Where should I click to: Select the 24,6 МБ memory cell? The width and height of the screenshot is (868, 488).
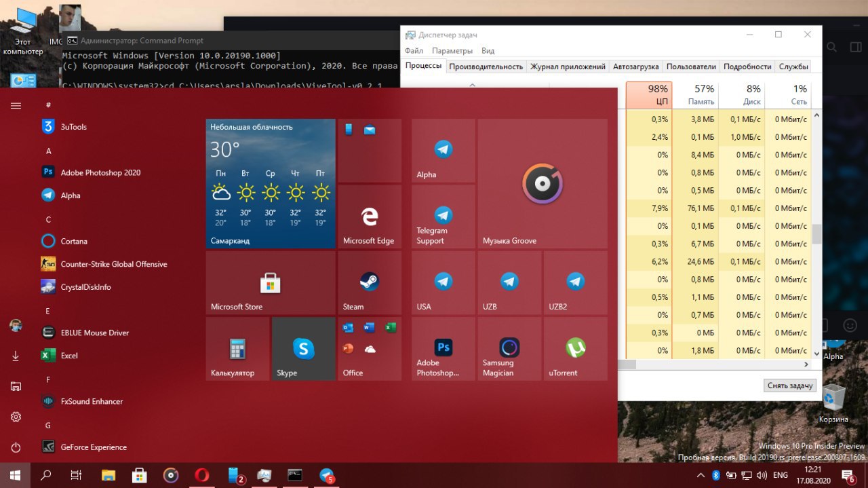point(695,261)
